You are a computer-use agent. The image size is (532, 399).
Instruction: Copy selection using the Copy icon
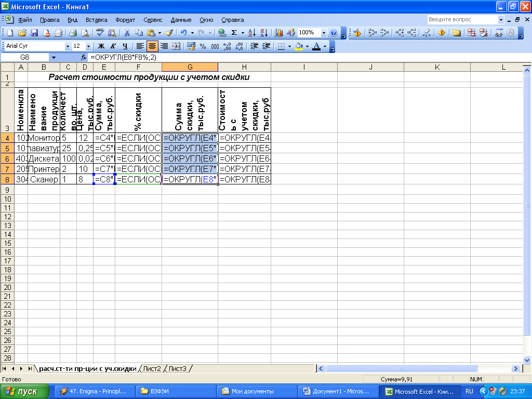pyautogui.click(x=139, y=33)
